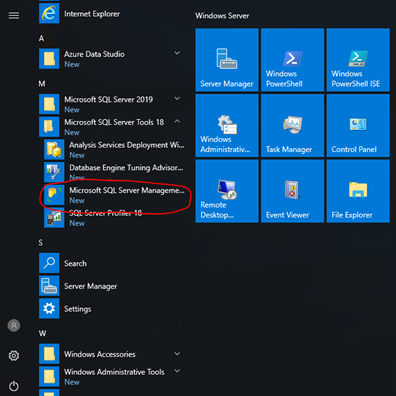Click the 'Settings' text in app list
The image size is (396, 396).
[78, 309]
